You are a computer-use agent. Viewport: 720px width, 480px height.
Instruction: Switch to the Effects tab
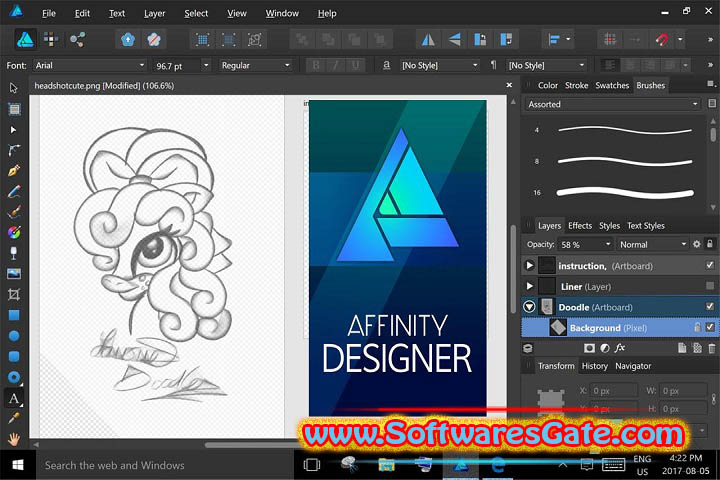tap(580, 226)
